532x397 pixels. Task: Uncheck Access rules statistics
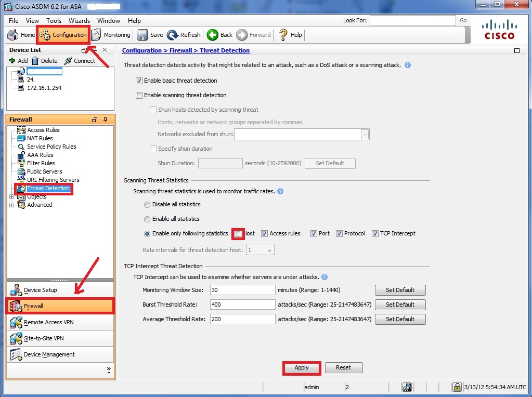coord(264,234)
